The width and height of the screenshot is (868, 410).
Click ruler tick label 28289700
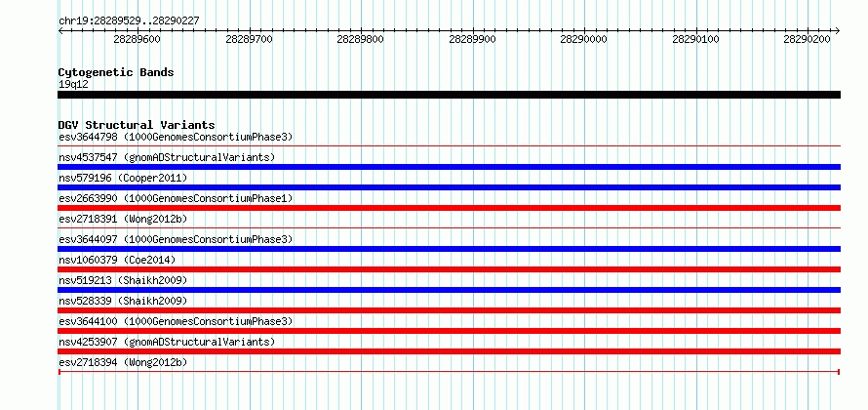coord(249,39)
